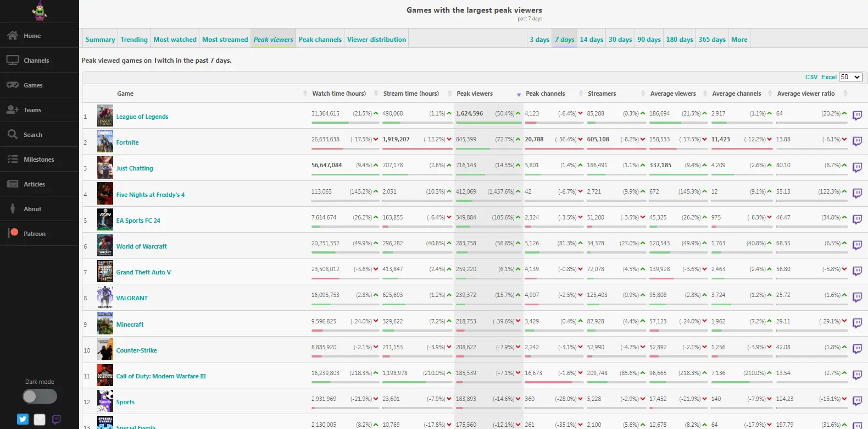The width and height of the screenshot is (868, 429).
Task: Export table to Excel
Action: (x=829, y=77)
